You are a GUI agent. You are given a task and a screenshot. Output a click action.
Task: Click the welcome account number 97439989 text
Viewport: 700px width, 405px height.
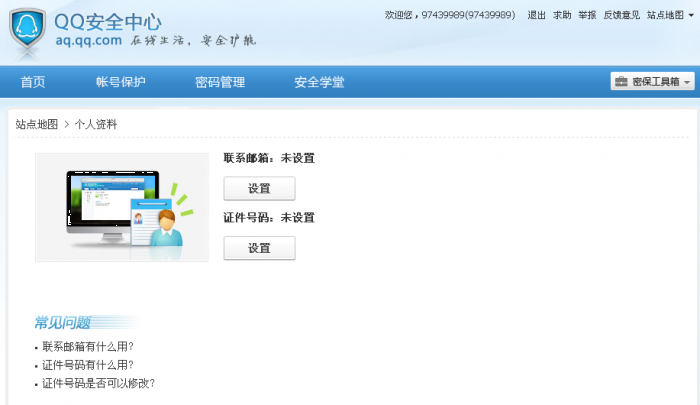pyautogui.click(x=468, y=15)
